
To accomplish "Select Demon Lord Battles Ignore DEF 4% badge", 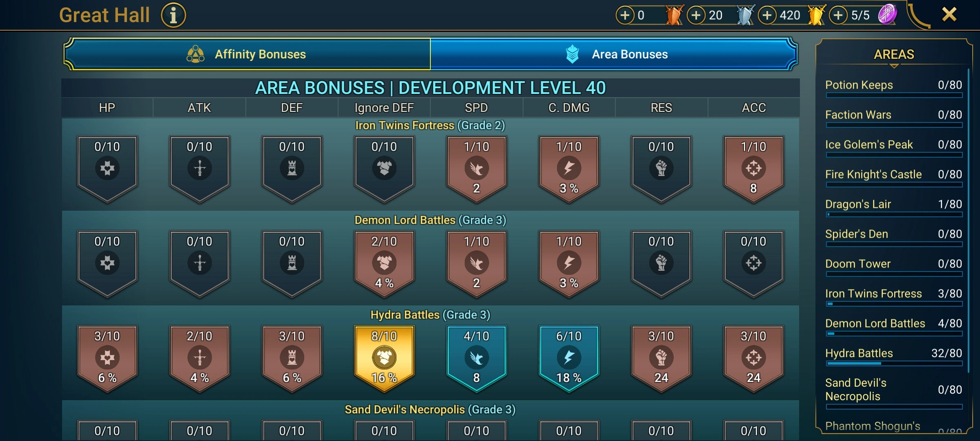I will pyautogui.click(x=384, y=263).
